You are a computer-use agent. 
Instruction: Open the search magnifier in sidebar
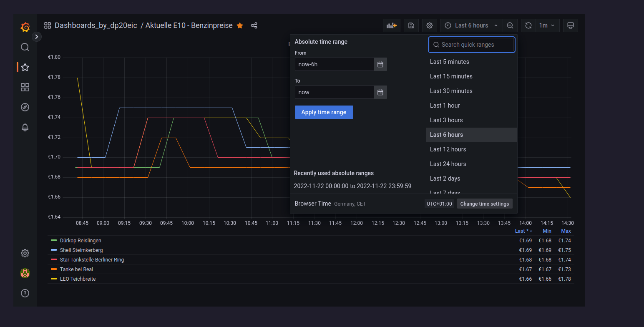coord(25,47)
